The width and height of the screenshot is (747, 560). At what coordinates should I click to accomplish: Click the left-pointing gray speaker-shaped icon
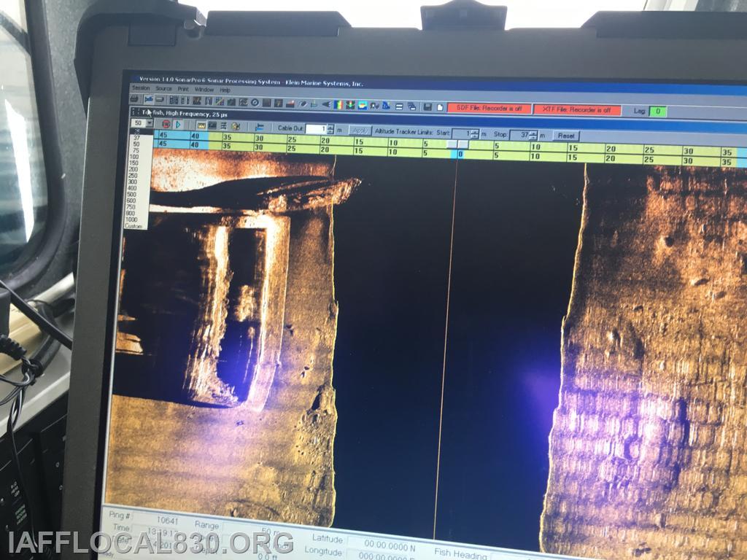pyautogui.click(x=326, y=104)
